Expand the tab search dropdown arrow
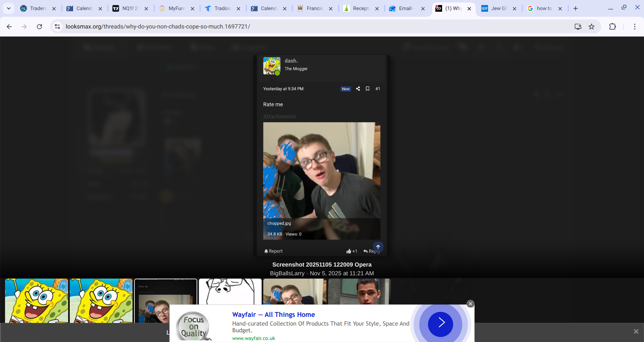 pyautogui.click(x=9, y=8)
